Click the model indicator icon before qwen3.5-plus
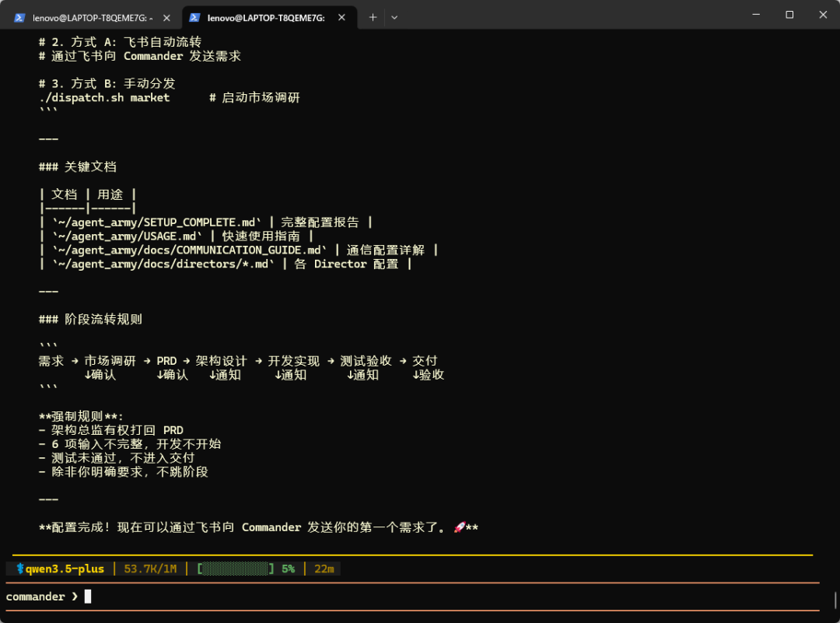The width and height of the screenshot is (840, 623). pos(19,569)
